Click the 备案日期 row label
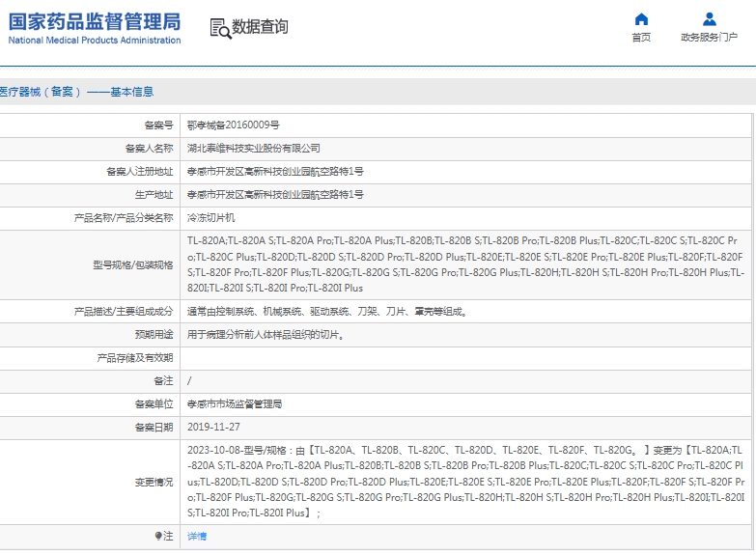Viewport: 756px width, 555px height. click(154, 428)
